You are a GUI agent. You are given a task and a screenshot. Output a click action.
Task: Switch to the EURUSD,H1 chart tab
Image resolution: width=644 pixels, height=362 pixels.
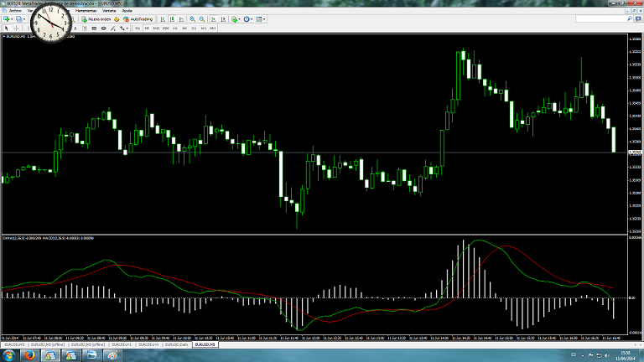[122, 344]
